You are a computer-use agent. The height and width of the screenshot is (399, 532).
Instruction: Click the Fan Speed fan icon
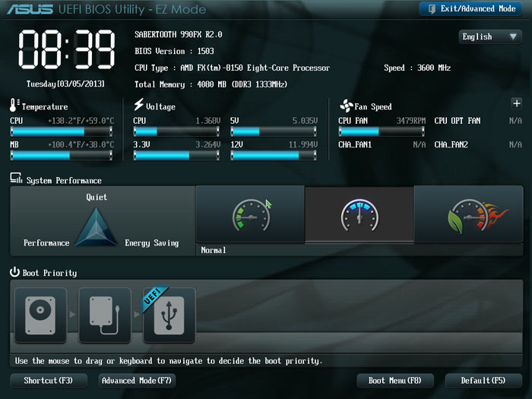tap(346, 106)
